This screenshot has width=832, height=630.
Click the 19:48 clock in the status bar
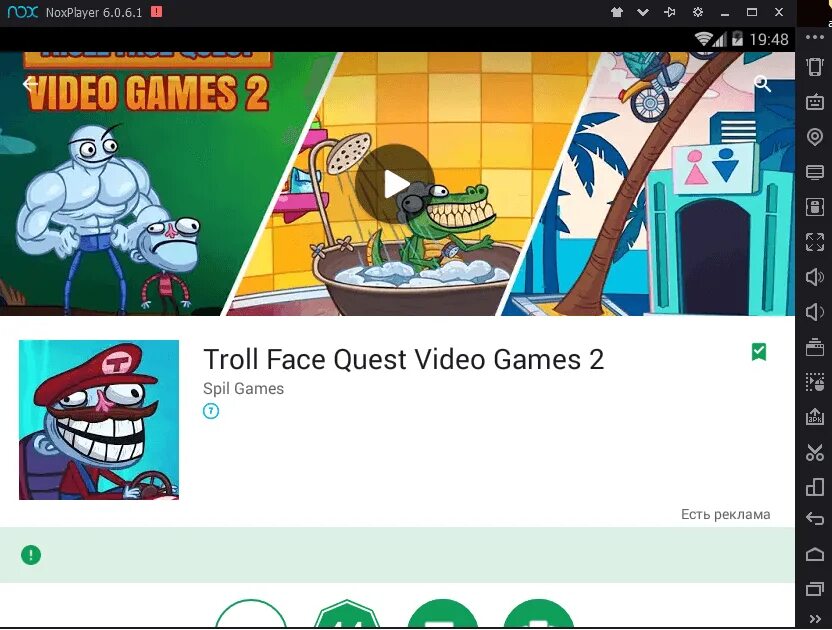[769, 39]
